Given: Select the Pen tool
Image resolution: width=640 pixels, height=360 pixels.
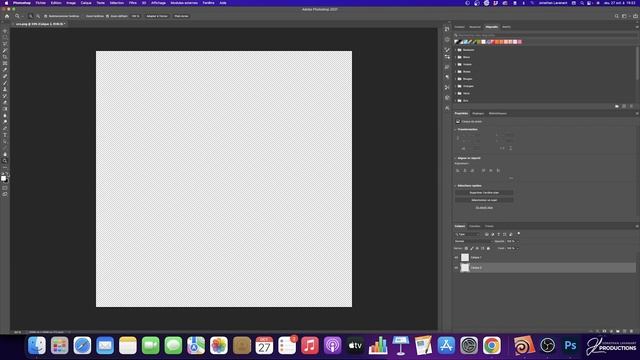Looking at the screenshot, I should pyautogui.click(x=5, y=128).
